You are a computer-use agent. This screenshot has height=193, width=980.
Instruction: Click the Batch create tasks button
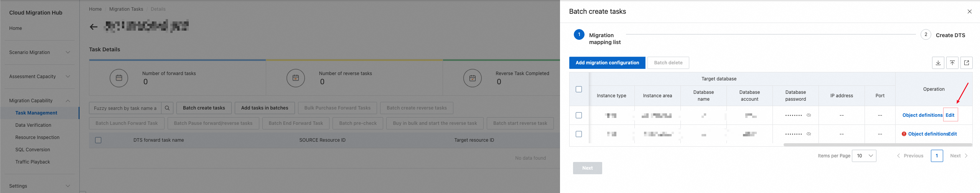[x=204, y=108]
